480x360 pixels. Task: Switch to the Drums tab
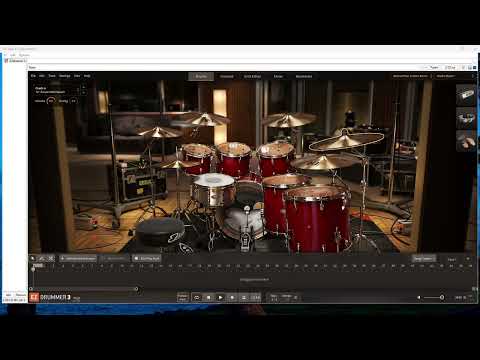(201, 76)
